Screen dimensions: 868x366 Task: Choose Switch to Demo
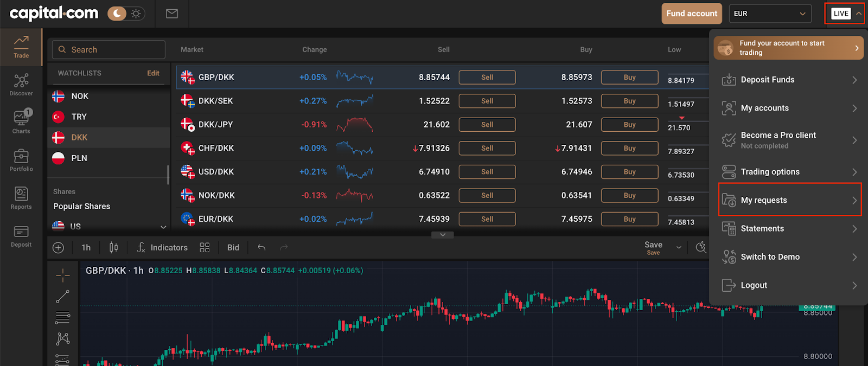tap(790, 257)
